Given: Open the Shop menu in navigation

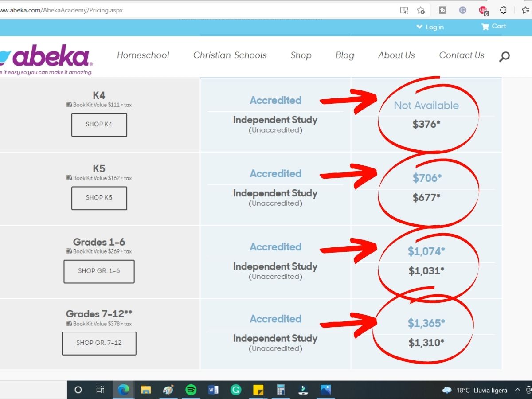Looking at the screenshot, I should point(301,55).
